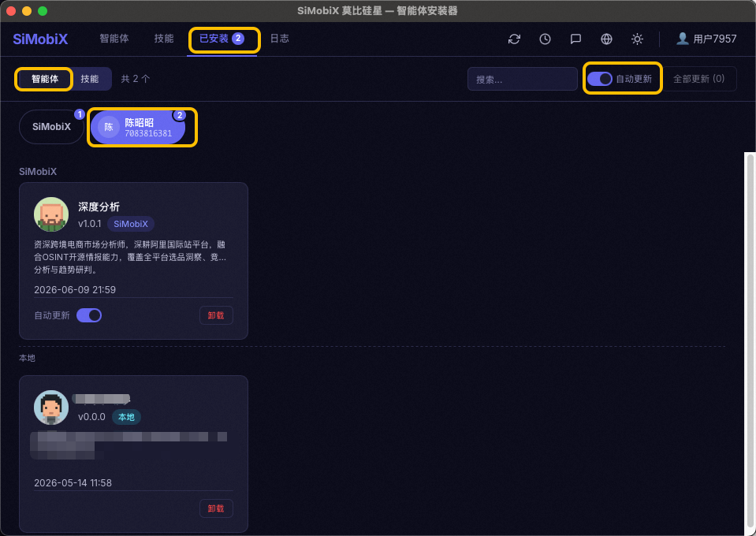This screenshot has height=536, width=756.
Task: Click the 2026-05-14 11:58 timestamp
Action: coord(73,483)
